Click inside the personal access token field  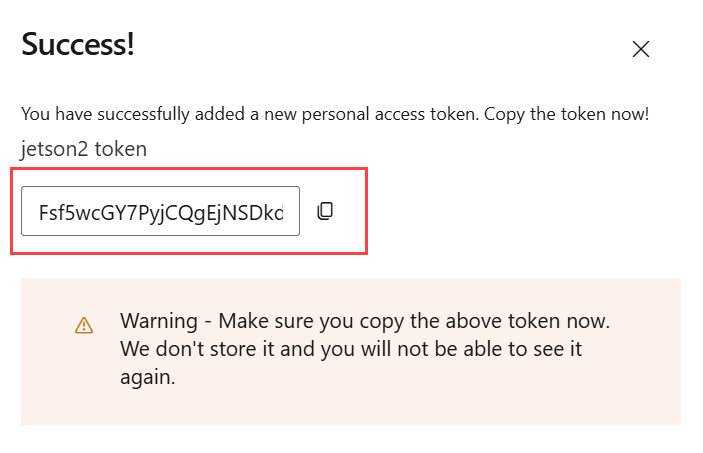160,212
